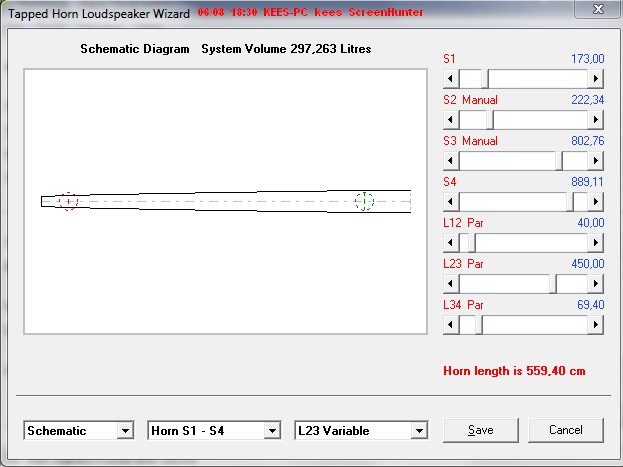
Task: Click the S2 value 222,34
Action: pos(588,100)
